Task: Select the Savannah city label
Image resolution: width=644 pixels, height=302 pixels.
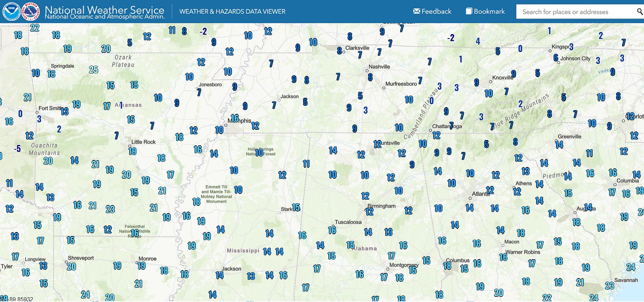Action: [x=626, y=280]
